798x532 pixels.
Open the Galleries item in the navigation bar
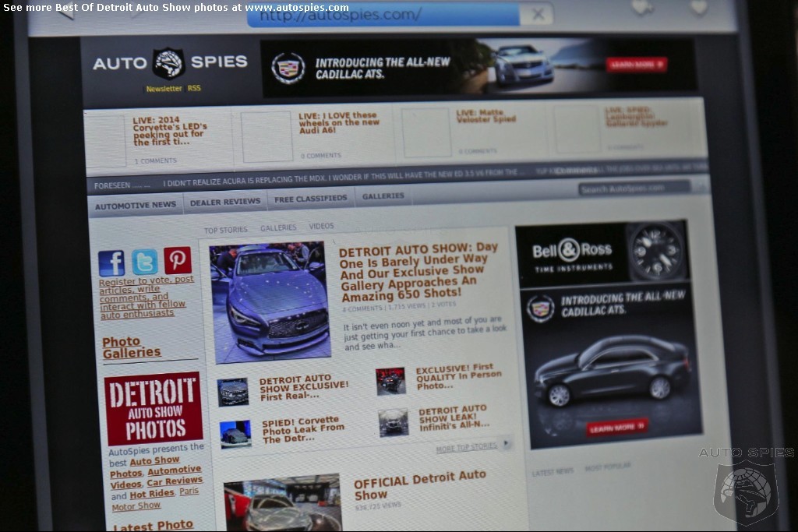click(x=383, y=196)
